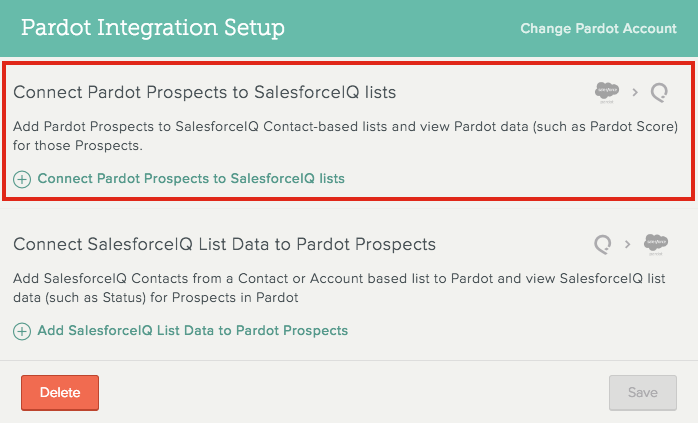Click the description mentioning Pardot Score
The height and width of the screenshot is (423, 698).
345,136
